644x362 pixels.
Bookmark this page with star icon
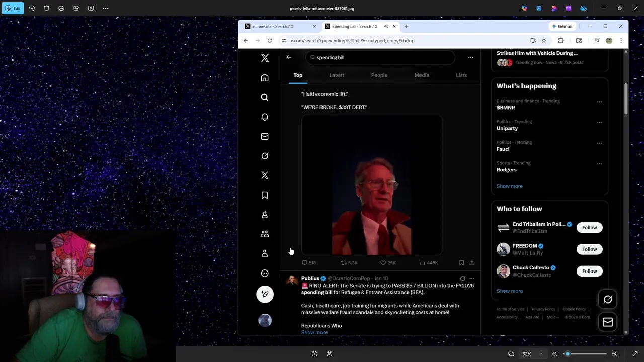click(x=544, y=41)
